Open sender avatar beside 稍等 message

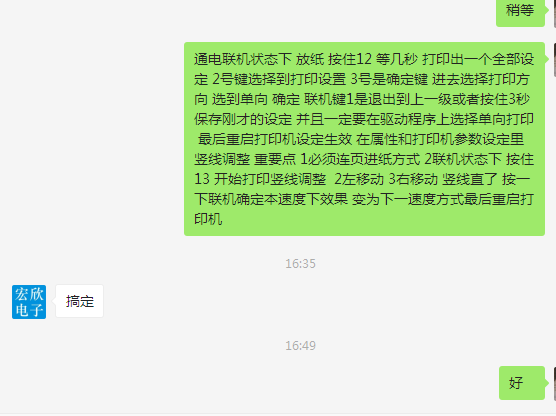(x=555, y=12)
